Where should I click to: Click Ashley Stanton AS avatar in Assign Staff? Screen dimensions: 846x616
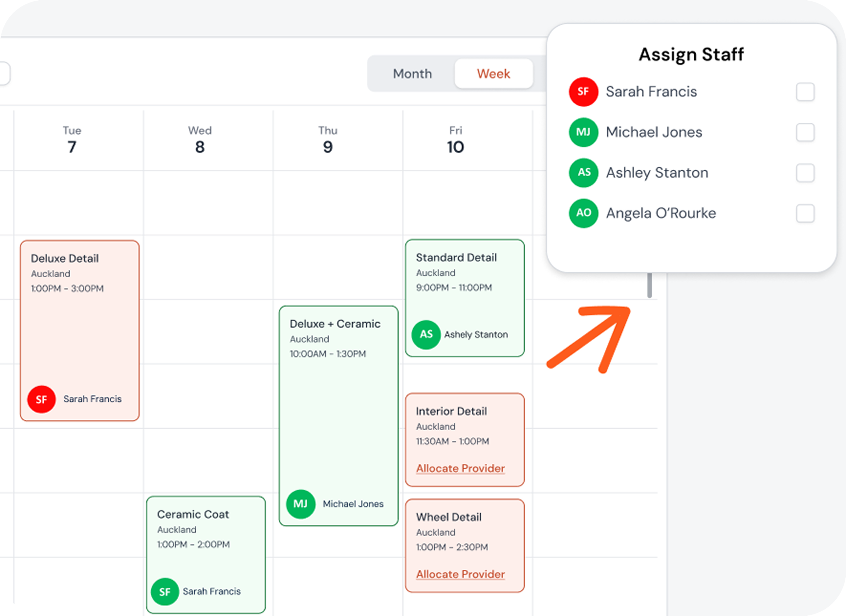(x=583, y=173)
